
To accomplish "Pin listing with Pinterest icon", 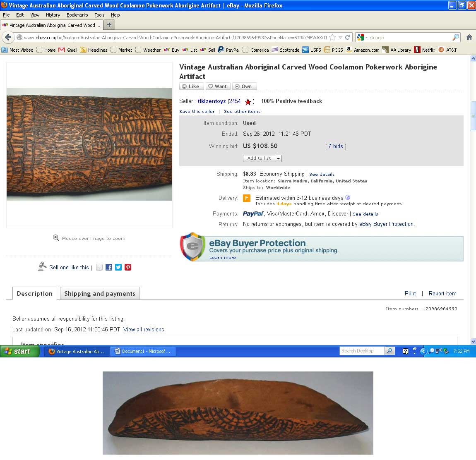I will (x=128, y=267).
